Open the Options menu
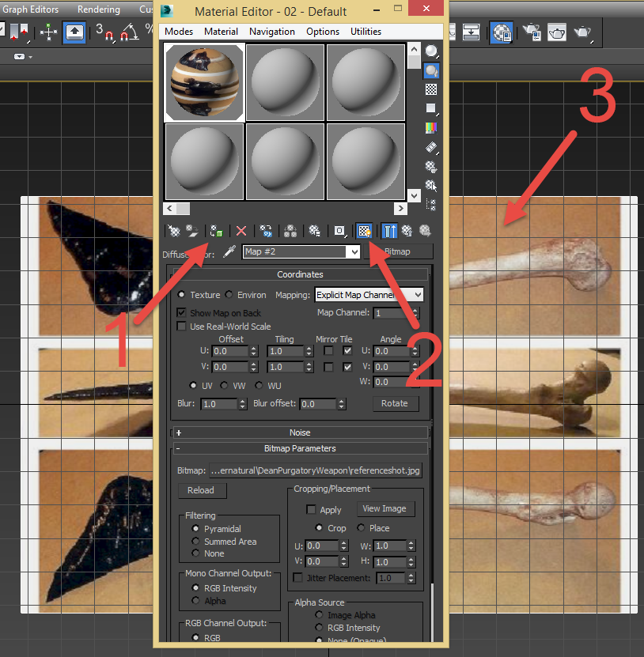Viewport: 644px width, 657px height. pos(323,32)
